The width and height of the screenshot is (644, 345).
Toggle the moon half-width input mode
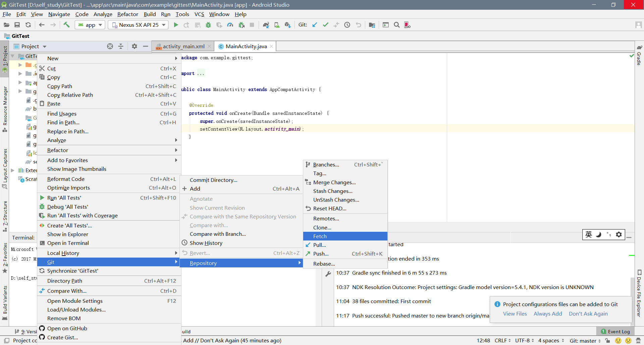coord(598,234)
